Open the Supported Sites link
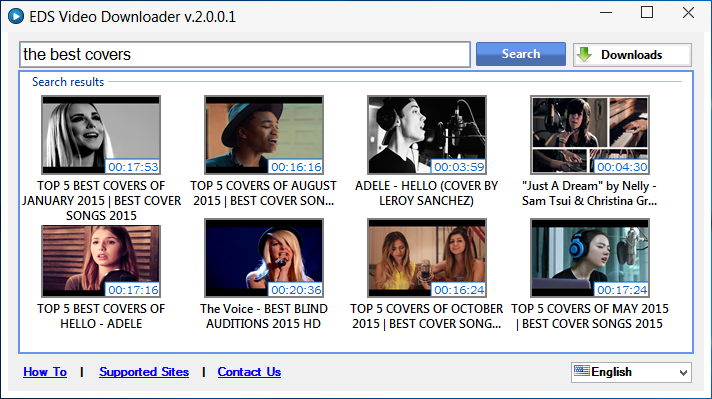The width and height of the screenshot is (712, 399). [x=144, y=372]
